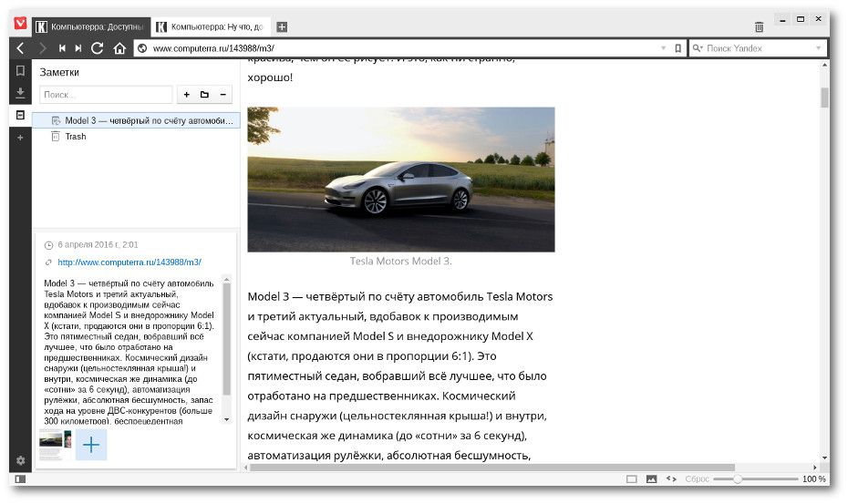Switch to the first Компьютерра: Доступны tab
Viewport: 848px width, 504px height.
click(x=91, y=26)
